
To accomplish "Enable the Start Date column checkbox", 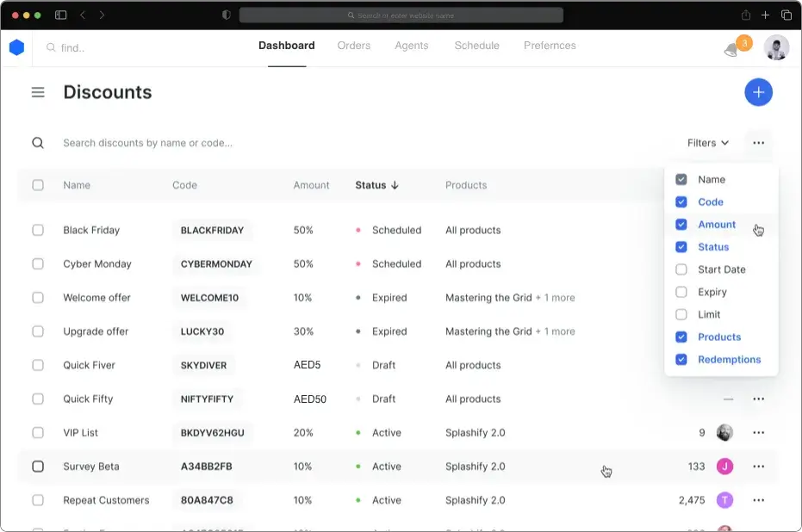I will (x=681, y=269).
